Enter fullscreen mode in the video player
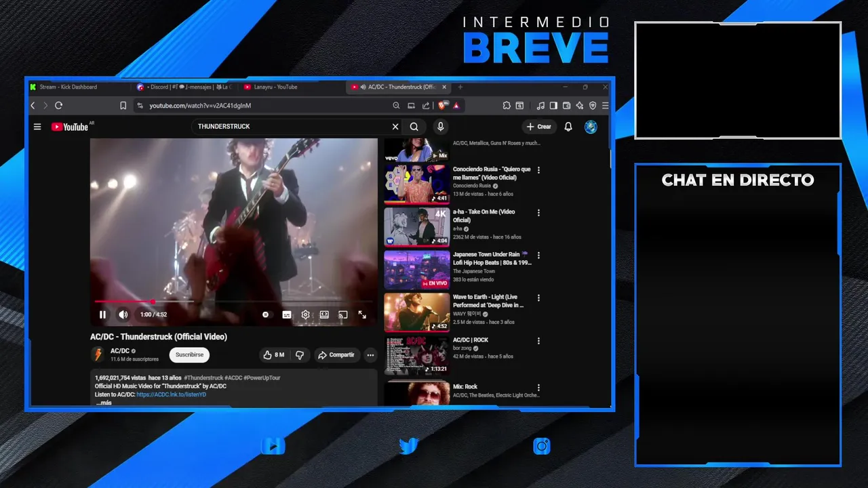 (362, 314)
